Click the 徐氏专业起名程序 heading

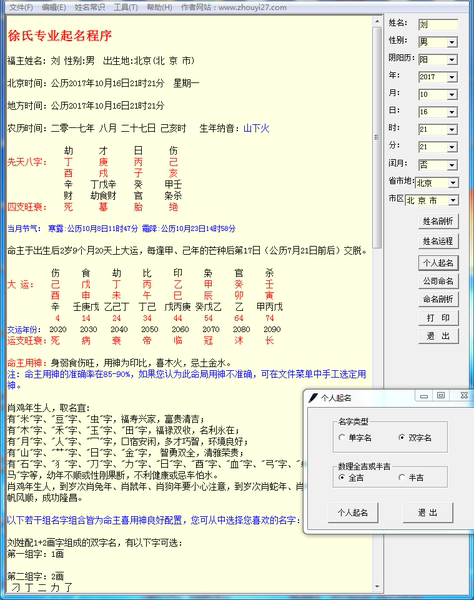pos(60,36)
